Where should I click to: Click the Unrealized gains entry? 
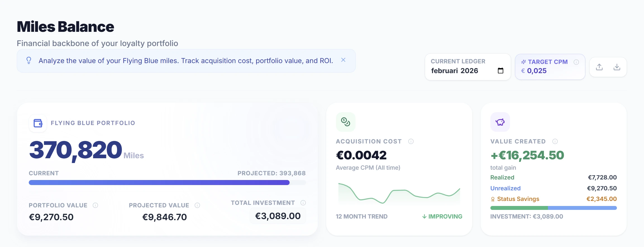(x=505, y=188)
